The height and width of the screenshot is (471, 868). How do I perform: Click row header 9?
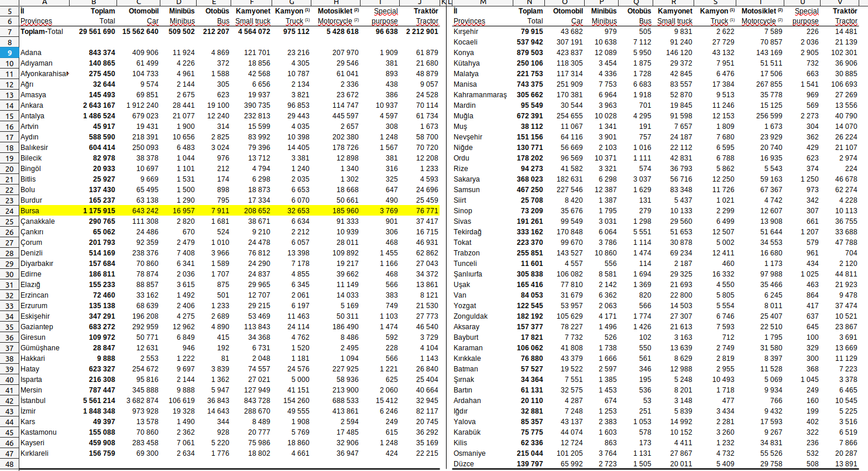9,53
